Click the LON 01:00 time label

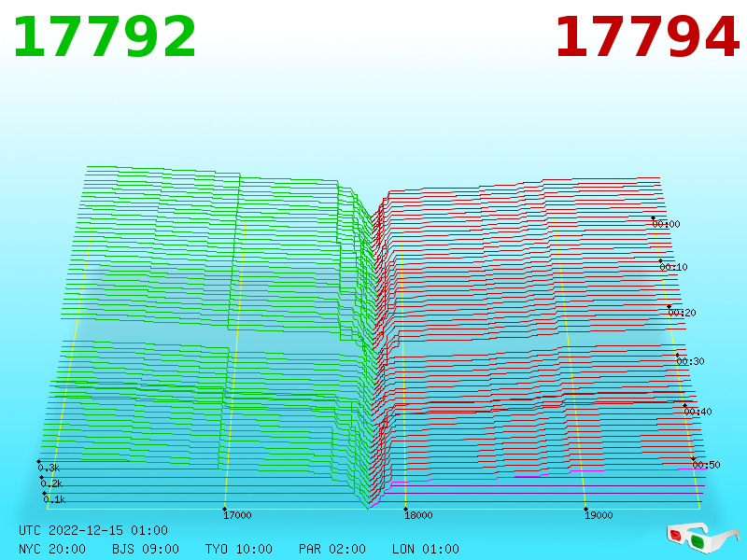pyautogui.click(x=426, y=549)
